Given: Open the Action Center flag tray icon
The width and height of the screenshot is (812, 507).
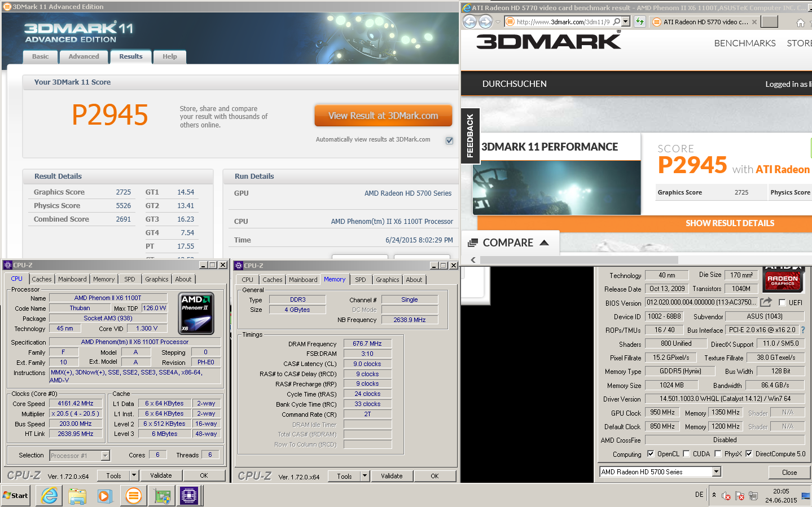Looking at the screenshot, I should tap(739, 496).
